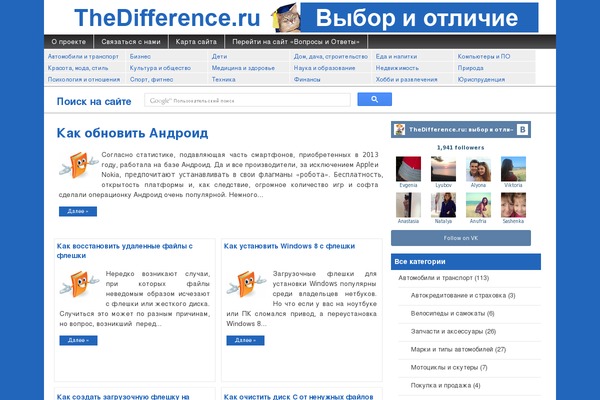Open Как установить Windows 8 article
This screenshot has height=400, width=600.
click(x=289, y=246)
